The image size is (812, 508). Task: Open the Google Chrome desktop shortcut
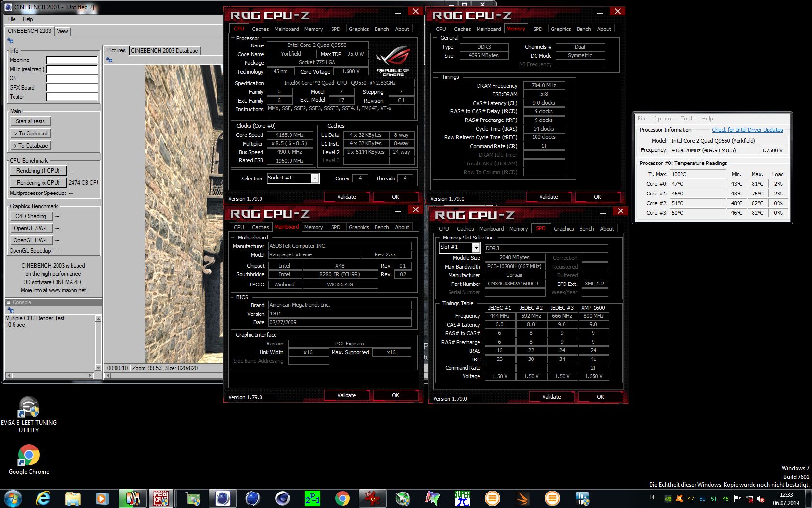pos(29,460)
